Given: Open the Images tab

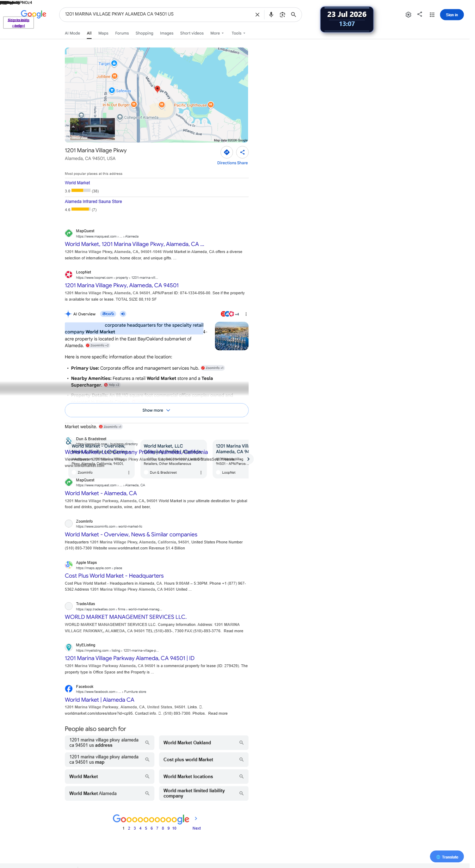Looking at the screenshot, I should (167, 33).
